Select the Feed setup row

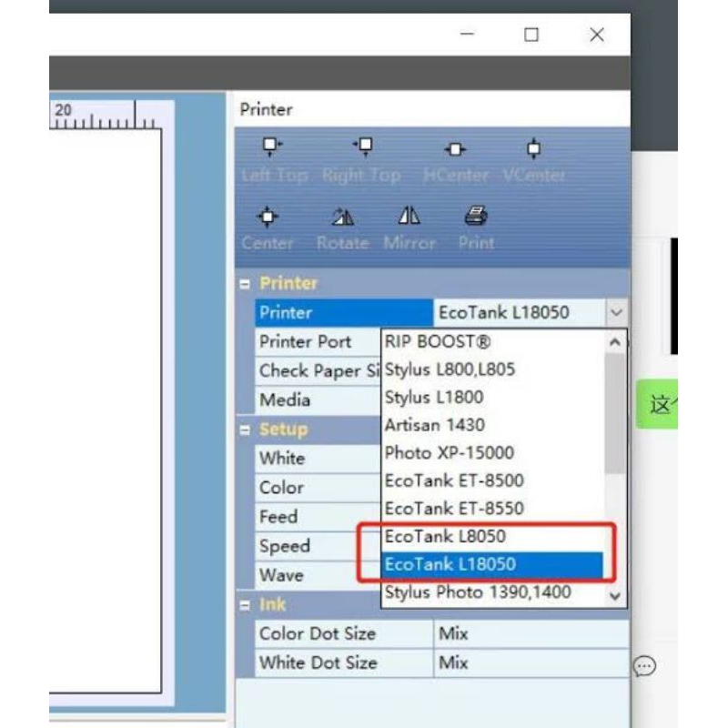click(x=318, y=517)
